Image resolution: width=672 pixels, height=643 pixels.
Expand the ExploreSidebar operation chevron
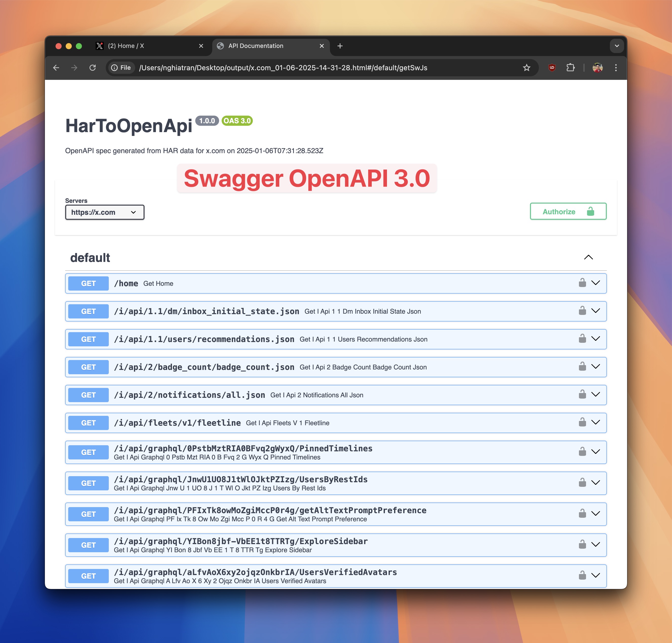pos(596,544)
